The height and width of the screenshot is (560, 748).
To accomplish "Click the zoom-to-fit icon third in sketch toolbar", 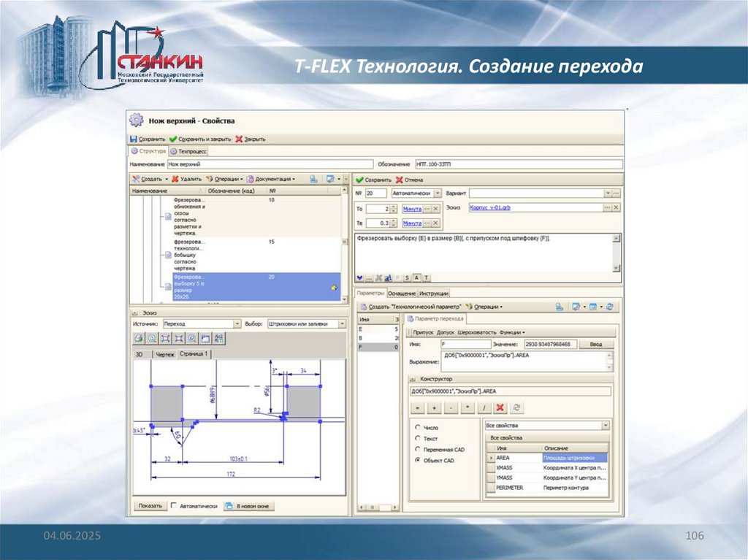I will tap(165, 338).
